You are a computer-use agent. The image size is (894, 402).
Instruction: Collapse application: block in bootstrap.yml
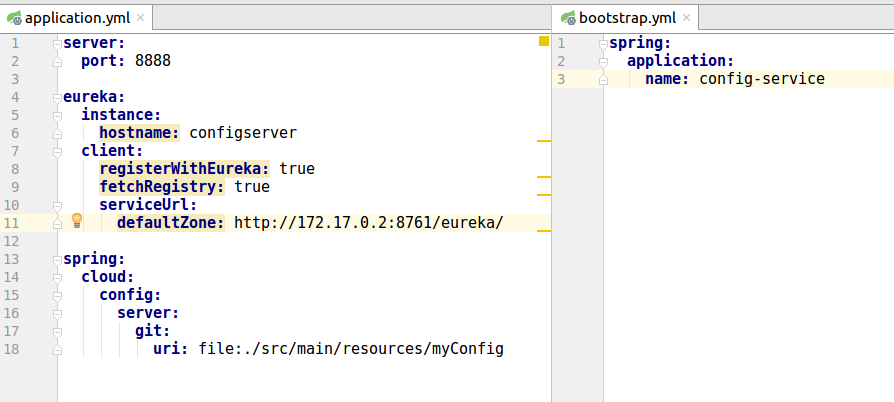(x=603, y=62)
